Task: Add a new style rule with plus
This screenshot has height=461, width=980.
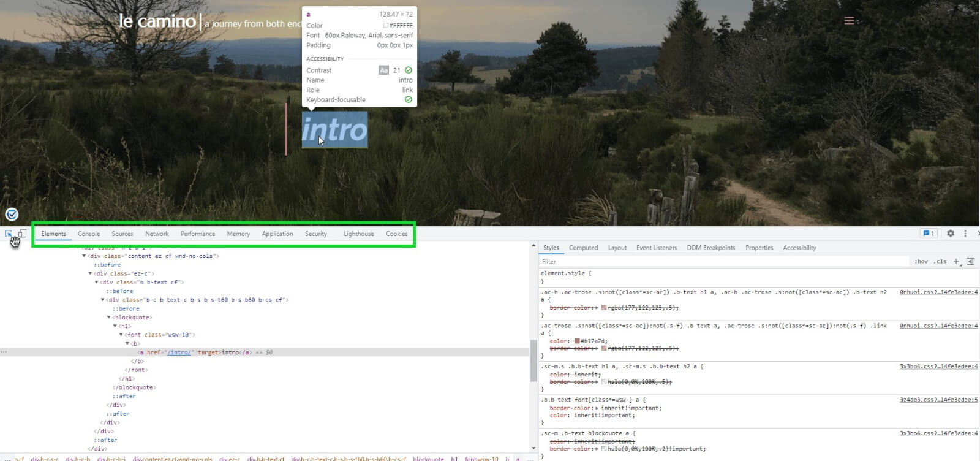Action: coord(956,261)
